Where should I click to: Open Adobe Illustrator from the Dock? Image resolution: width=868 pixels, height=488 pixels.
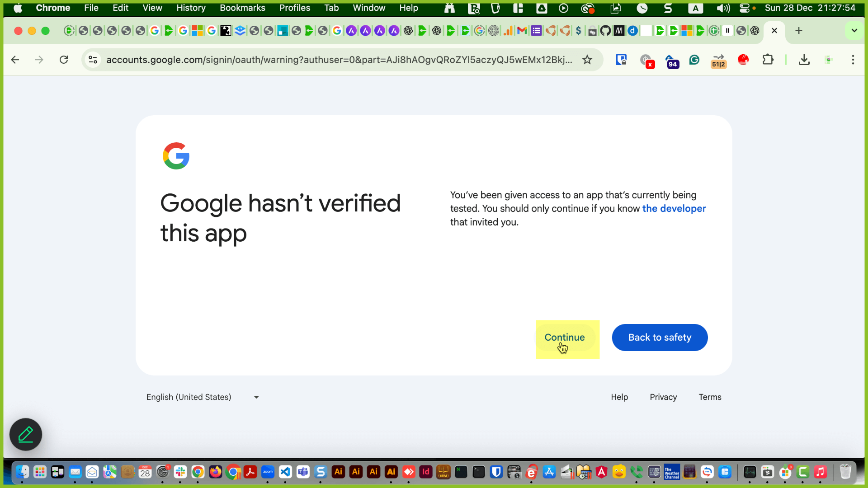(338, 472)
